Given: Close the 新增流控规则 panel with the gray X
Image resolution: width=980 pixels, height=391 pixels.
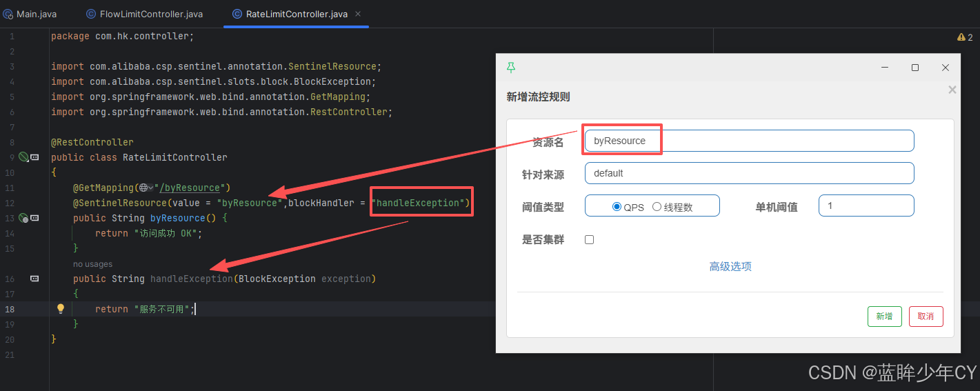Looking at the screenshot, I should tap(952, 90).
